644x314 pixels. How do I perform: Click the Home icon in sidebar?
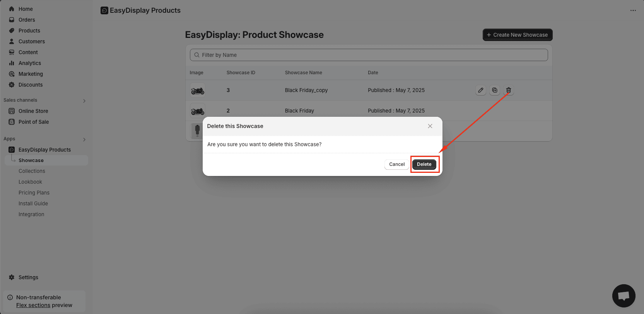tap(12, 9)
